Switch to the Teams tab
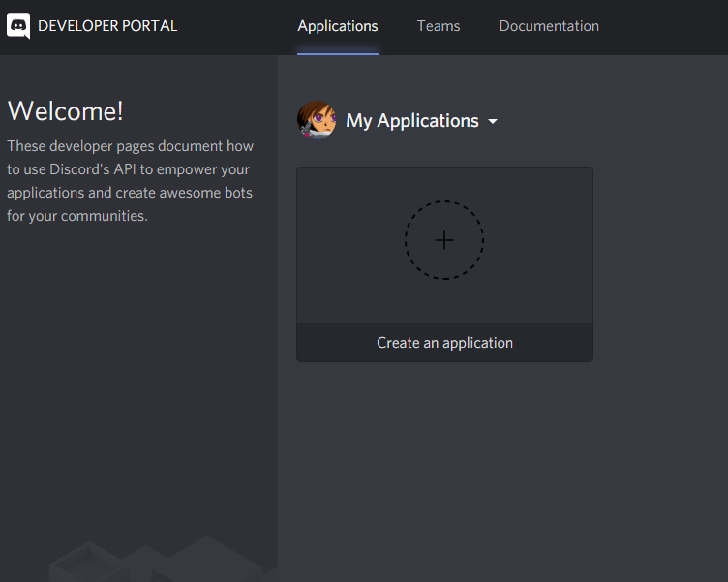728x582 pixels. point(439,26)
